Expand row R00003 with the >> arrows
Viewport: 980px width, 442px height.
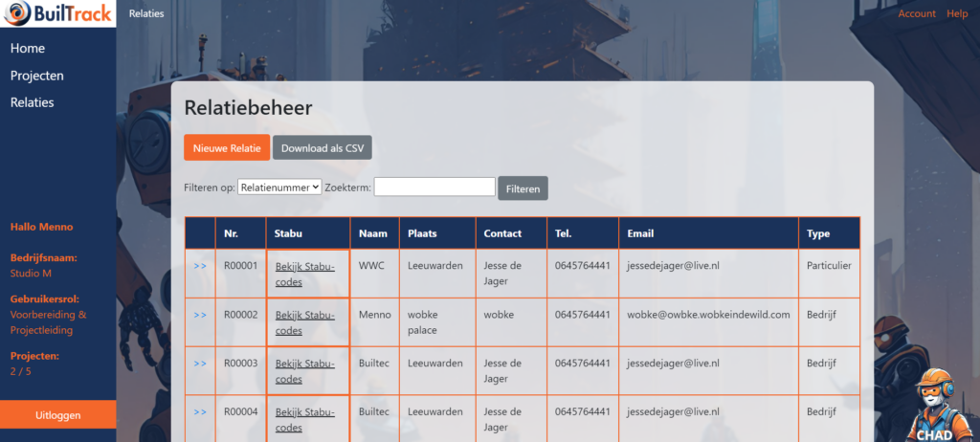200,364
